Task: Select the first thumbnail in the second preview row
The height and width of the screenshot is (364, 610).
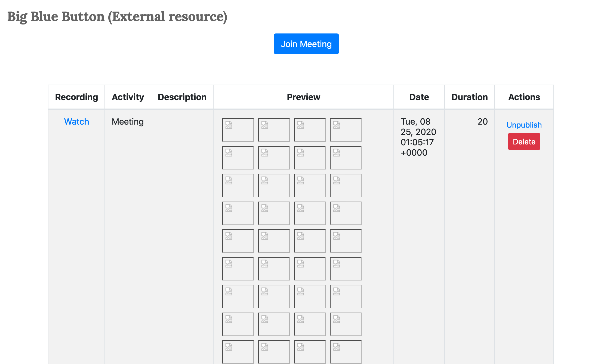Action: [x=238, y=158]
